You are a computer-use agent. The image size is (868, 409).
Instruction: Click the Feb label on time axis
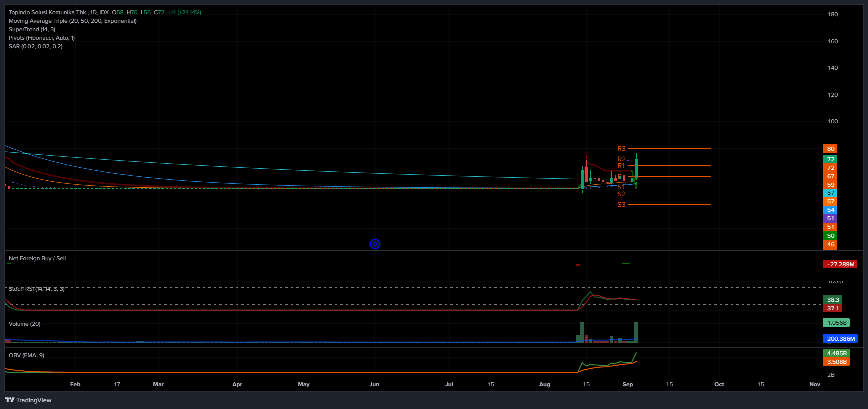75,384
